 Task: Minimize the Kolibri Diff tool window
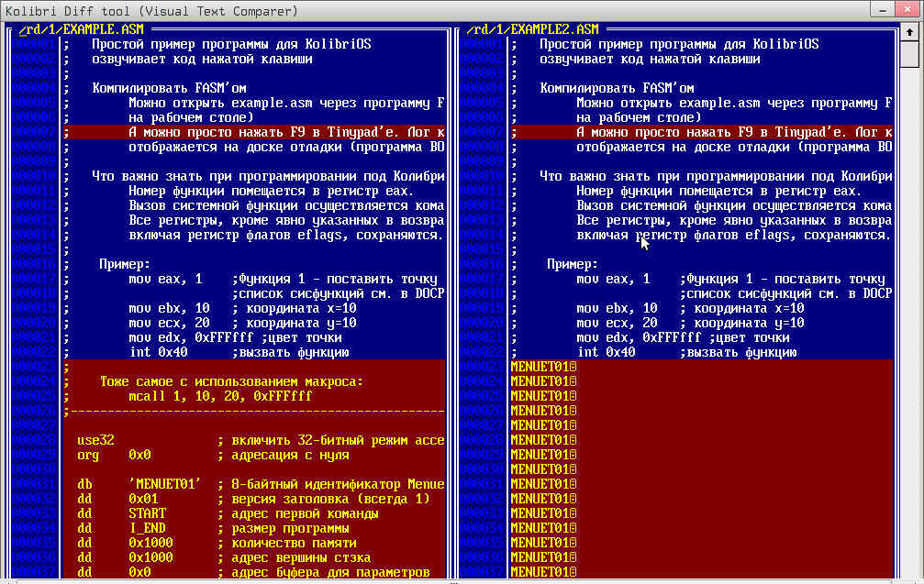(881, 11)
